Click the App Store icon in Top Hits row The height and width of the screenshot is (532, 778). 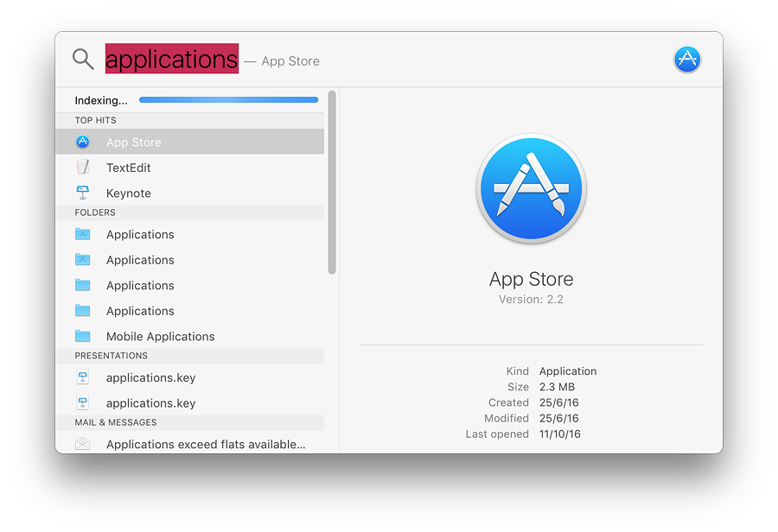pyautogui.click(x=83, y=142)
